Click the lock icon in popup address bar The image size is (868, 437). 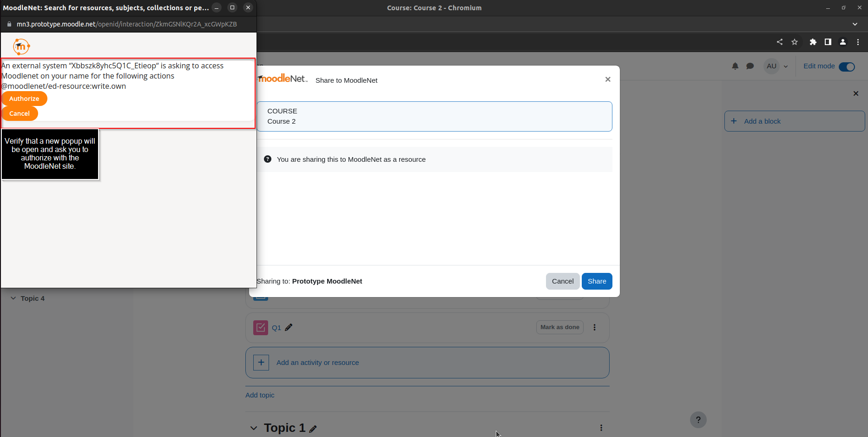coord(9,24)
